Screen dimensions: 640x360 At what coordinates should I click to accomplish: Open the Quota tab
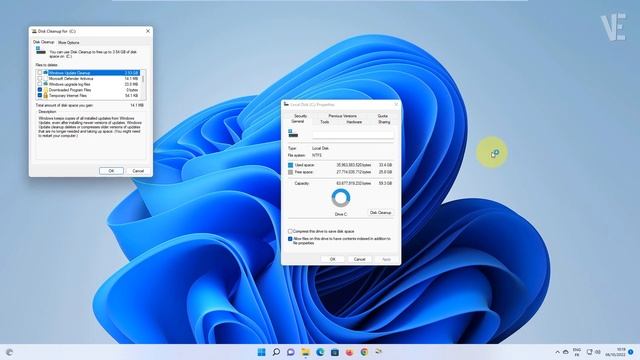coord(382,116)
